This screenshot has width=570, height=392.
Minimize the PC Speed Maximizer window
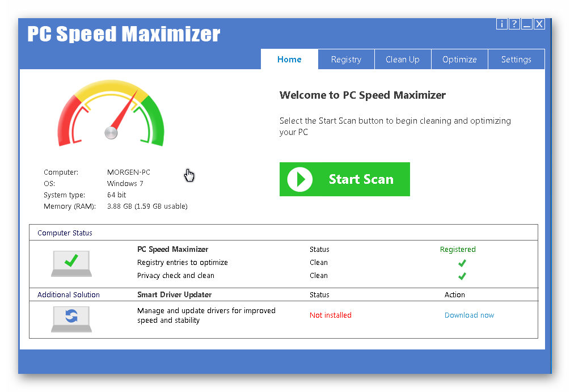click(x=527, y=24)
